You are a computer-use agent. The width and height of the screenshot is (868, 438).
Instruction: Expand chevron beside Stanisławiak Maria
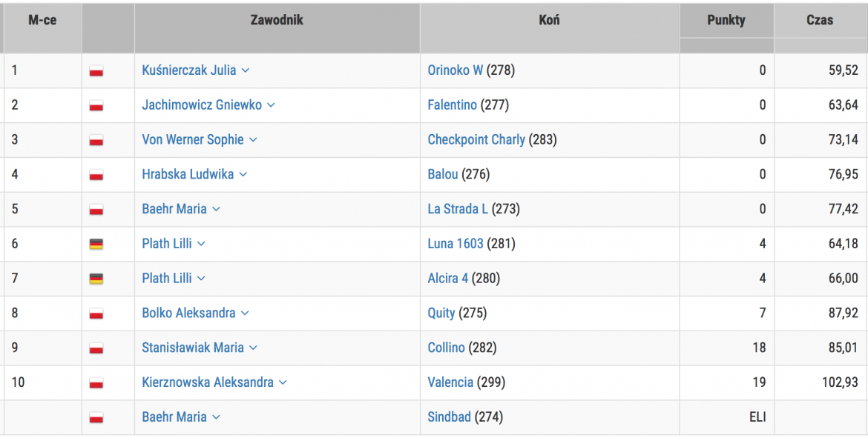[253, 348]
